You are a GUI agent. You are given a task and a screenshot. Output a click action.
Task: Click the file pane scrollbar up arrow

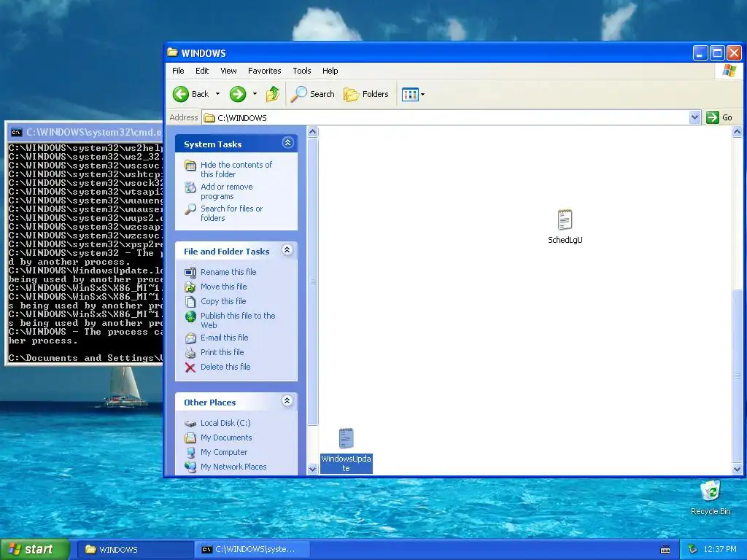737,131
